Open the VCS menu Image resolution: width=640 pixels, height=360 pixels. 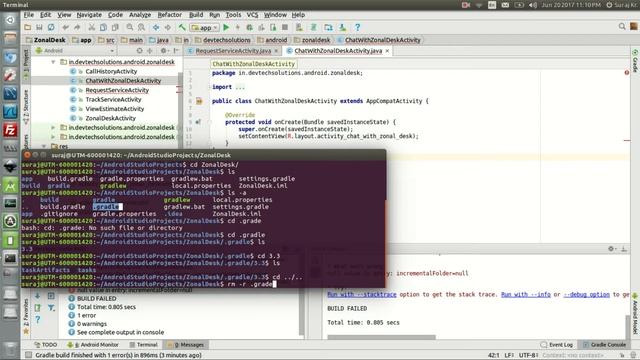(252, 15)
